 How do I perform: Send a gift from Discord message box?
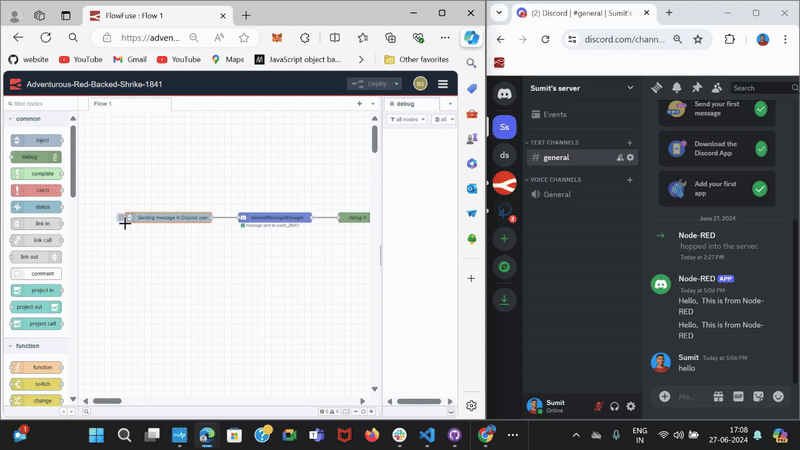coord(718,396)
